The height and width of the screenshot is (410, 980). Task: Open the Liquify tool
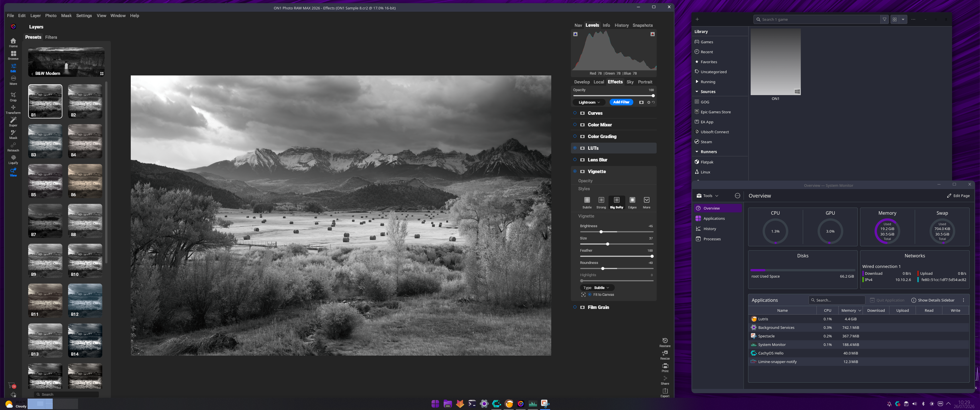(13, 159)
